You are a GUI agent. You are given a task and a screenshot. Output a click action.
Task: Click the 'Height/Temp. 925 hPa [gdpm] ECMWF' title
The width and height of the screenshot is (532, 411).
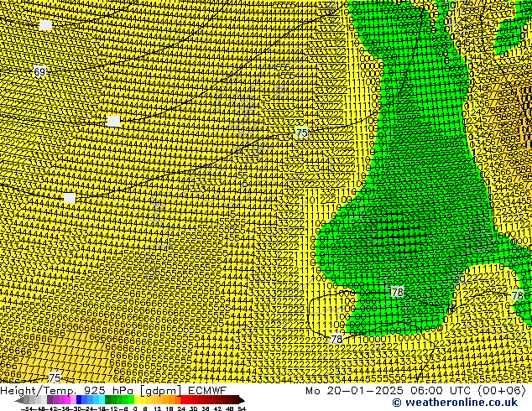click(x=113, y=391)
